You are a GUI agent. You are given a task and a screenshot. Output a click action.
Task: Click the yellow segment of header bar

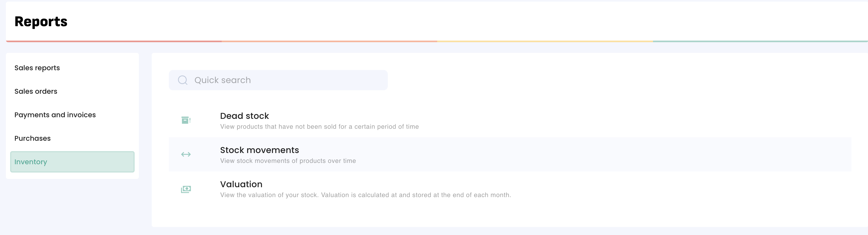tap(545, 41)
